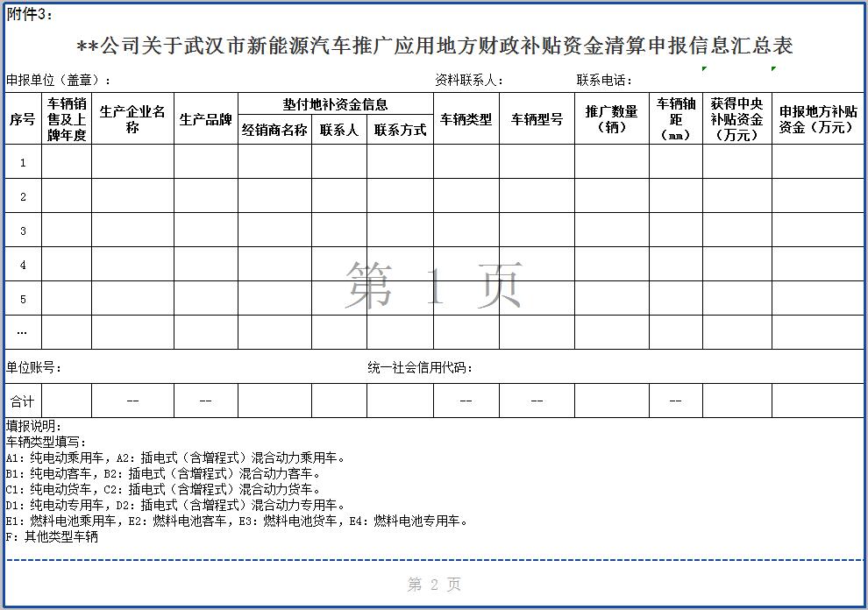Screen dimensions: 868x610
Task: Select the 生产企业名称 header cell
Action: 132,119
